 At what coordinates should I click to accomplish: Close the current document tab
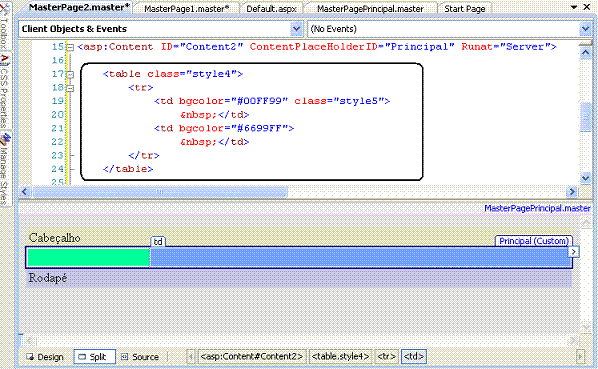587,7
